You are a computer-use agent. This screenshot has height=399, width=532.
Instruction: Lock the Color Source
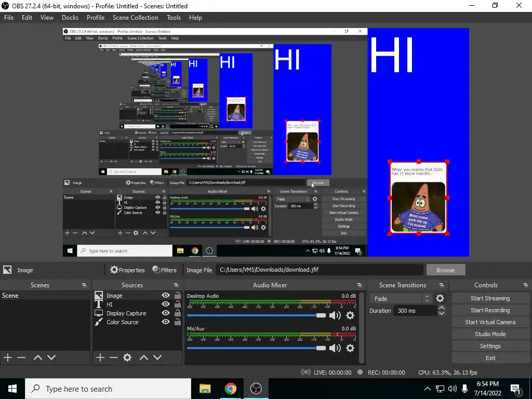point(177,322)
